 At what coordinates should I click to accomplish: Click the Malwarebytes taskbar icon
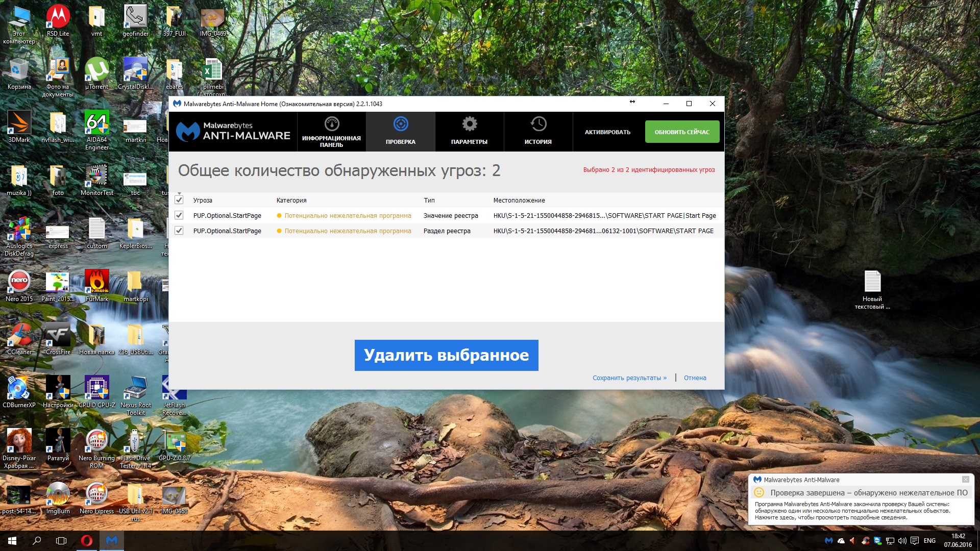pos(112,540)
